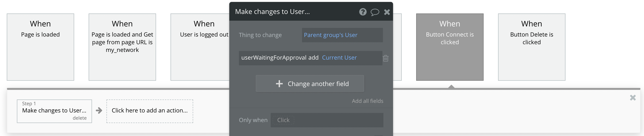Viewport: 644px width, 136px height.
Task: Open the Parent group's User dropdown
Action: pos(342,35)
